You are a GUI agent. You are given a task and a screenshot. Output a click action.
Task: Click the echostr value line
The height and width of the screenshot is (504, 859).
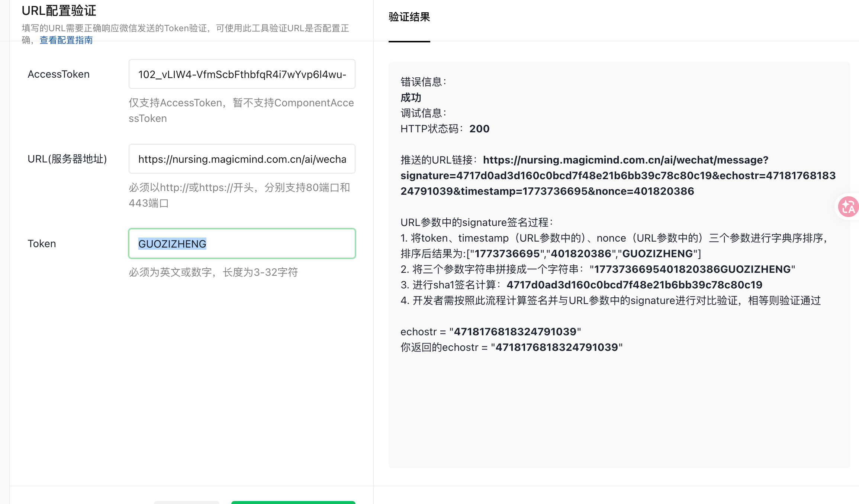pos(491,332)
